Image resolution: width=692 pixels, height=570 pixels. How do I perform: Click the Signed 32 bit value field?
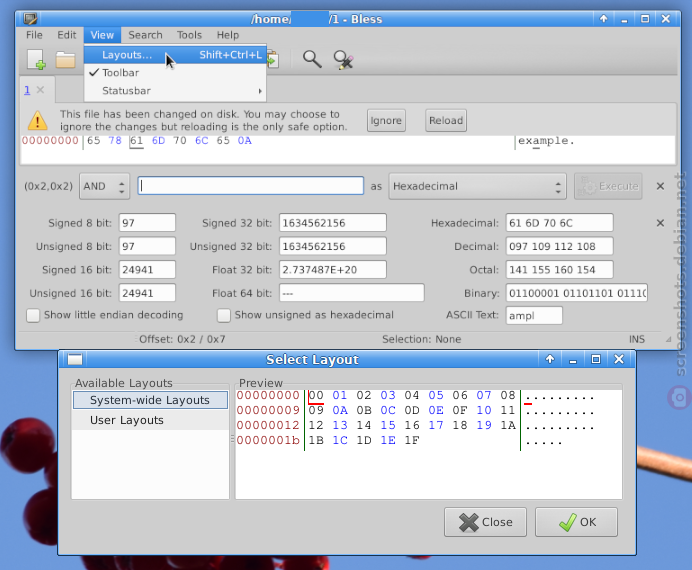[333, 223]
